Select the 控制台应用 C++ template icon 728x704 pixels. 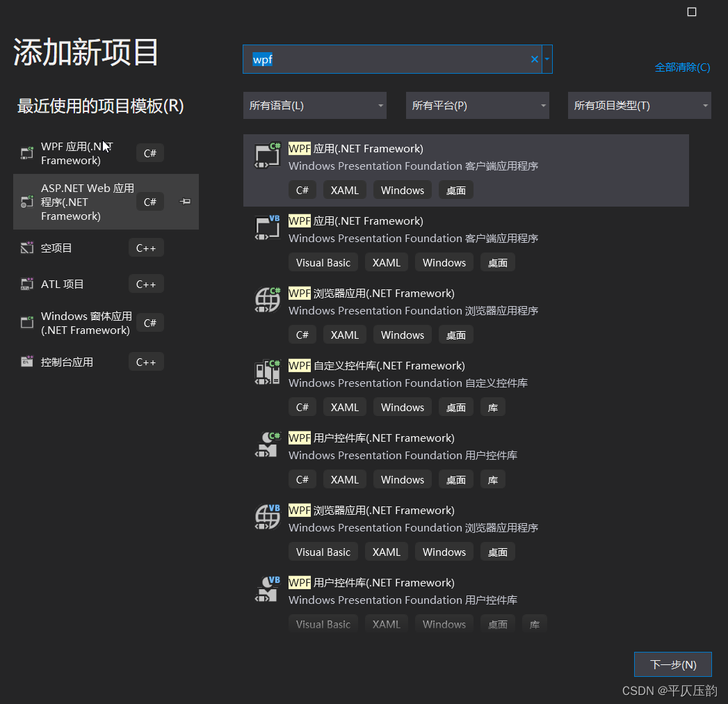pyautogui.click(x=26, y=361)
